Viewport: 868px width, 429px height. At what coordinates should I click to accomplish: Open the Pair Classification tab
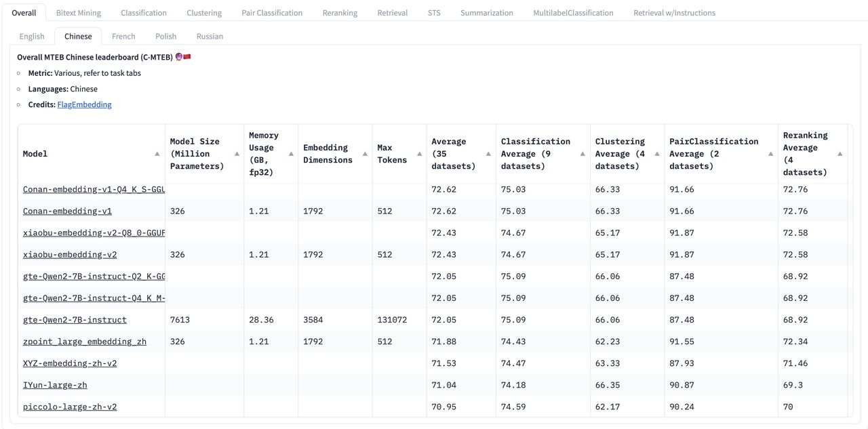click(x=272, y=13)
